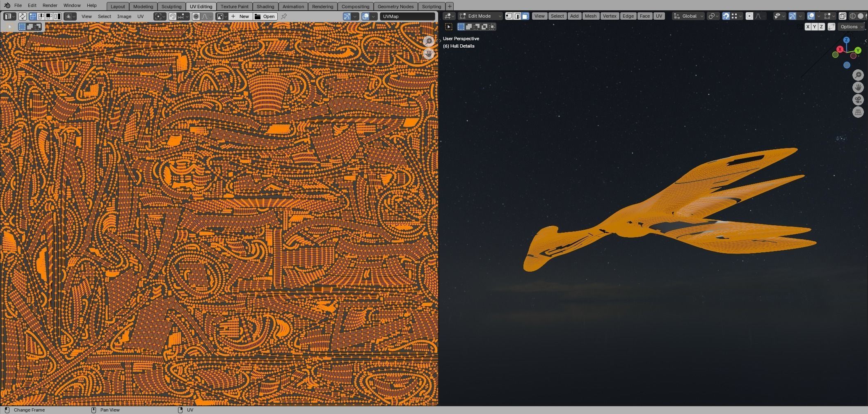This screenshot has height=414, width=868.
Task: Click the Open image button
Action: coord(265,16)
